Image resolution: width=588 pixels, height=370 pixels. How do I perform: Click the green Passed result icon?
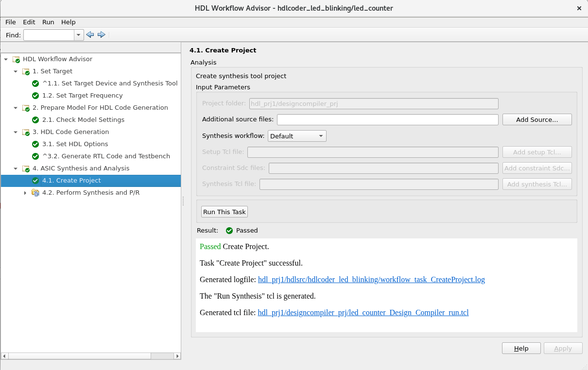229,231
